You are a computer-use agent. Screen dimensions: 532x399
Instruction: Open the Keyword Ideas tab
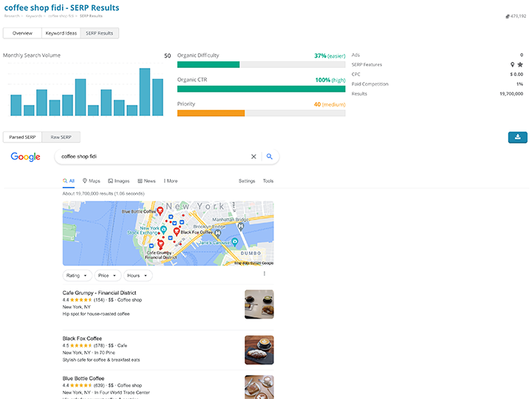[x=61, y=33]
